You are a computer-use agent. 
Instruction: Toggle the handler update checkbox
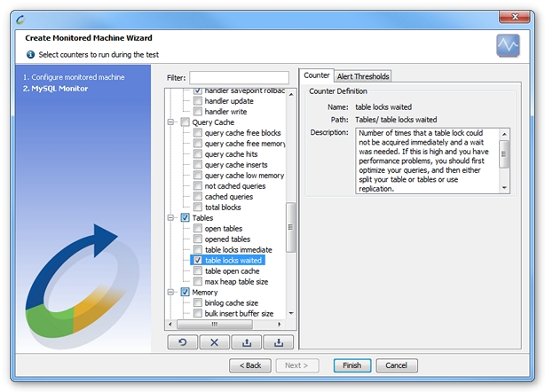(198, 101)
